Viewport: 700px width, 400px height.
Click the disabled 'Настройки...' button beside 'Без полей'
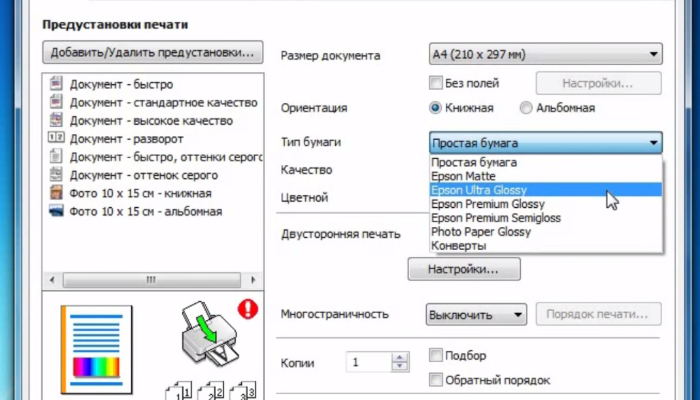pyautogui.click(x=598, y=83)
